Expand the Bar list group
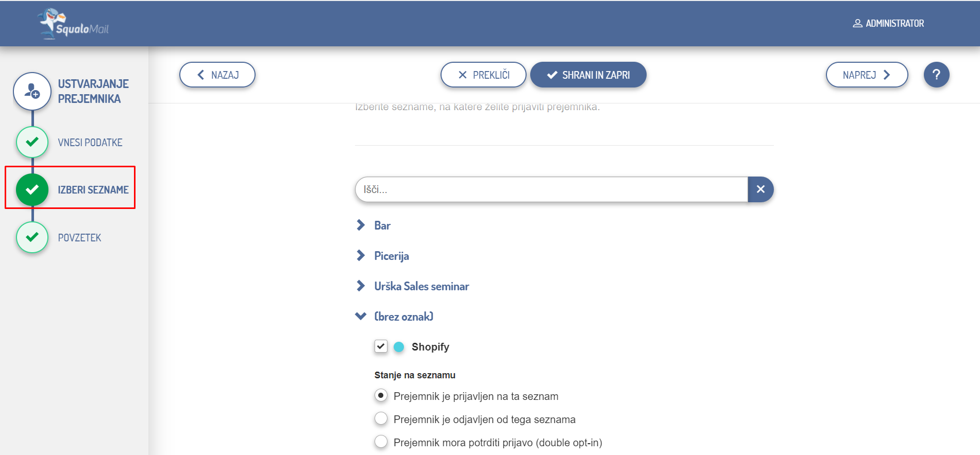This screenshot has width=980, height=455. (361, 225)
